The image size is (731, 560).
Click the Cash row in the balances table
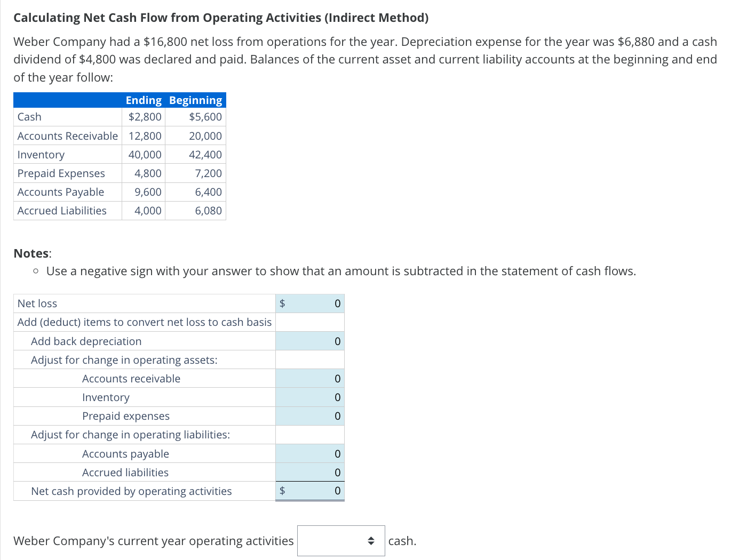point(29,117)
